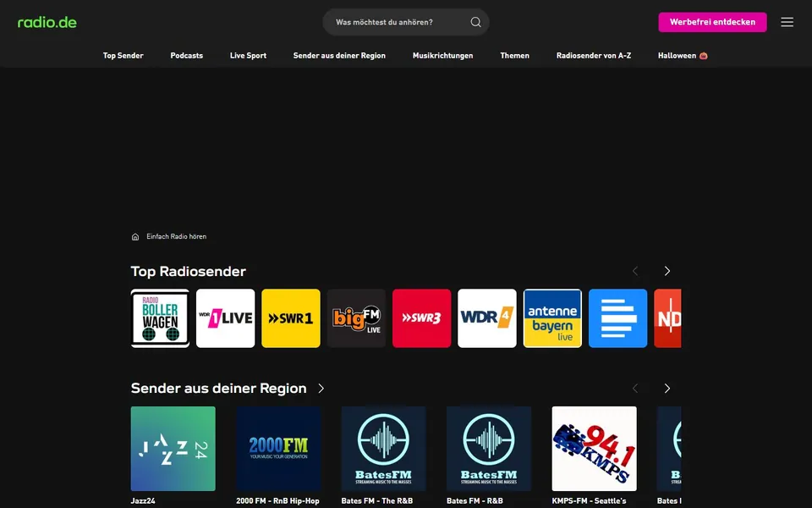
Task: Show previous Top Radiosender stations
Action: 635,271
